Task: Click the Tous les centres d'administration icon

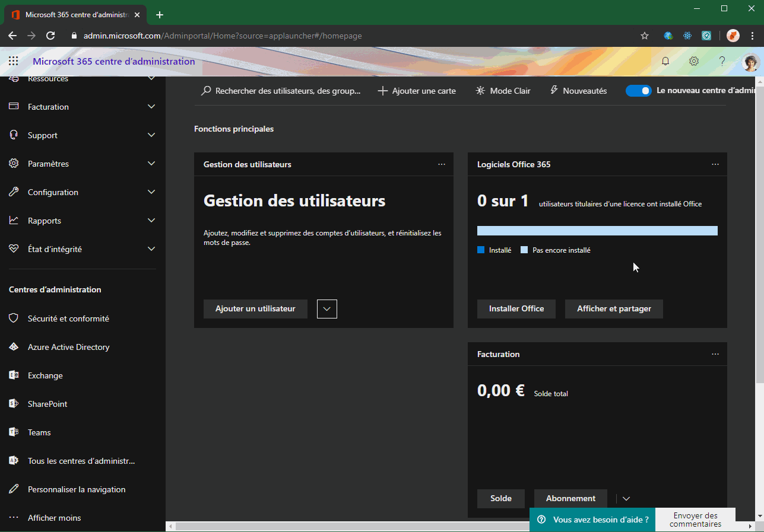Action: tap(14, 461)
